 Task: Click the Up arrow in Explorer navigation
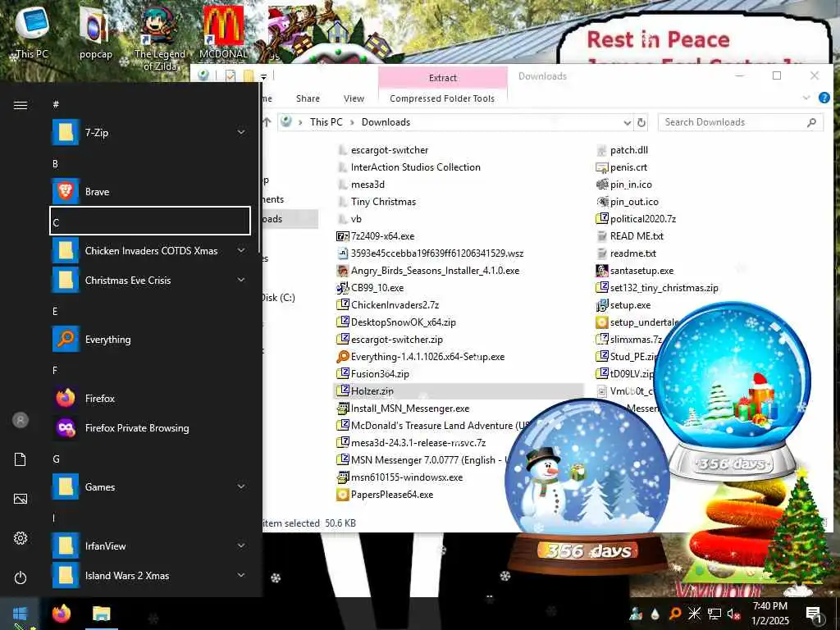point(267,122)
